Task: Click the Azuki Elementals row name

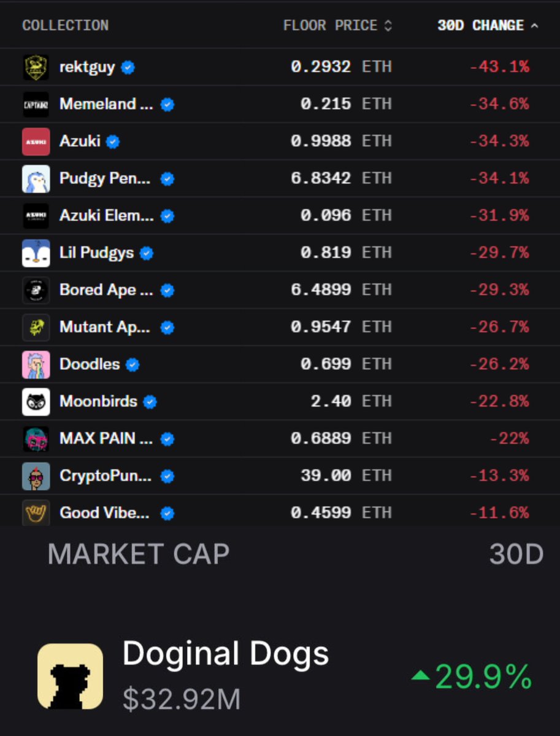Action: tap(106, 216)
